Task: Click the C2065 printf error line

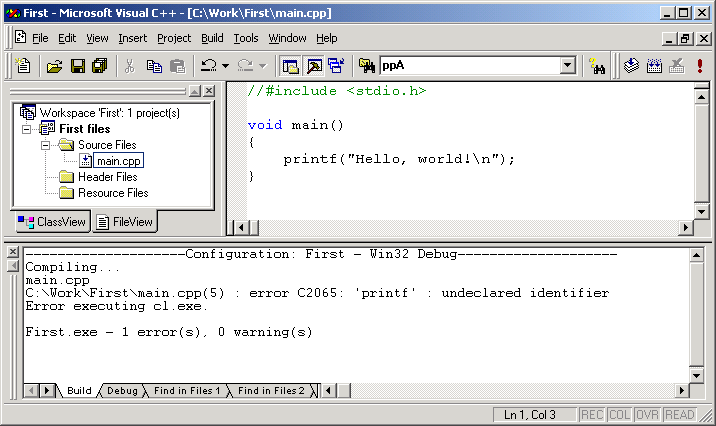Action: pos(317,293)
